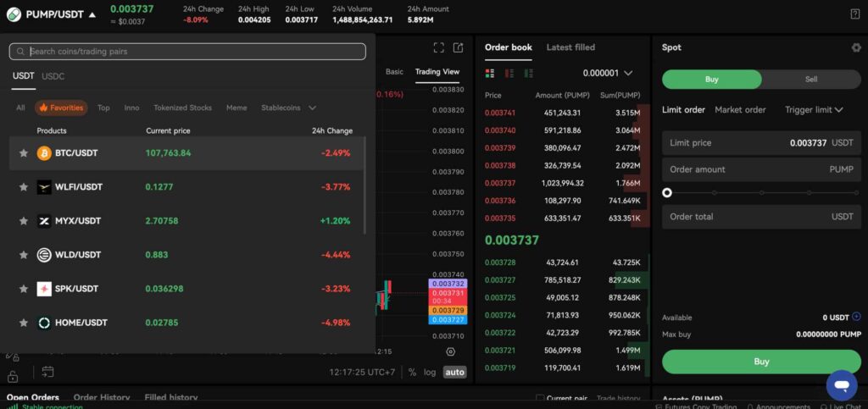Toggle the SPK/USDT favorite star
868x409 pixels.
tap(23, 289)
